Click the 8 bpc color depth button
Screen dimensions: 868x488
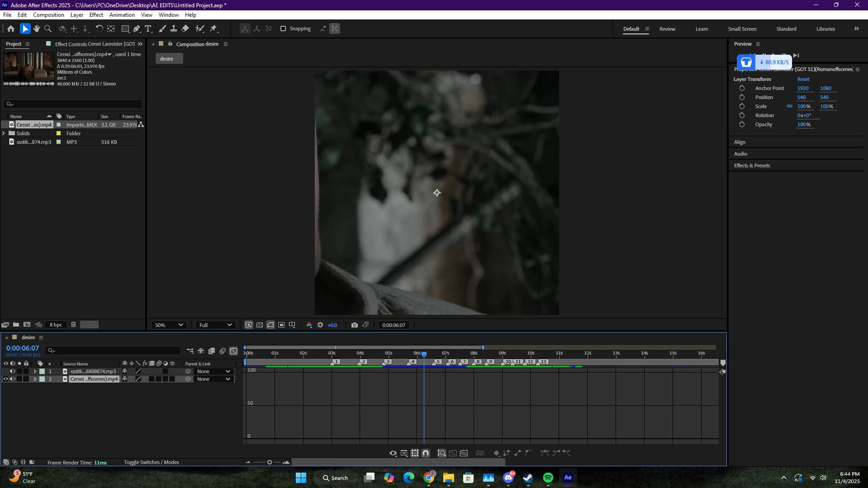coord(56,325)
